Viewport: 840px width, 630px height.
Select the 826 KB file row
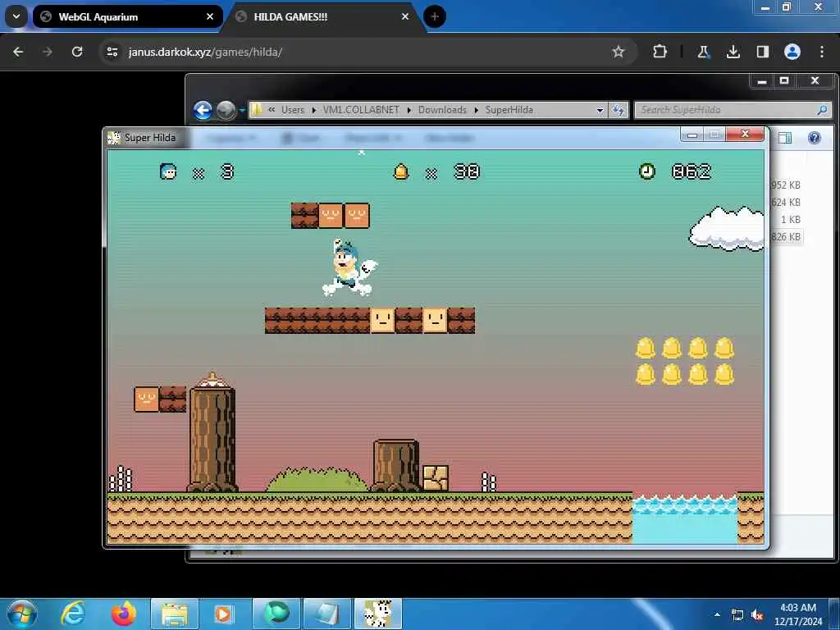tap(785, 237)
